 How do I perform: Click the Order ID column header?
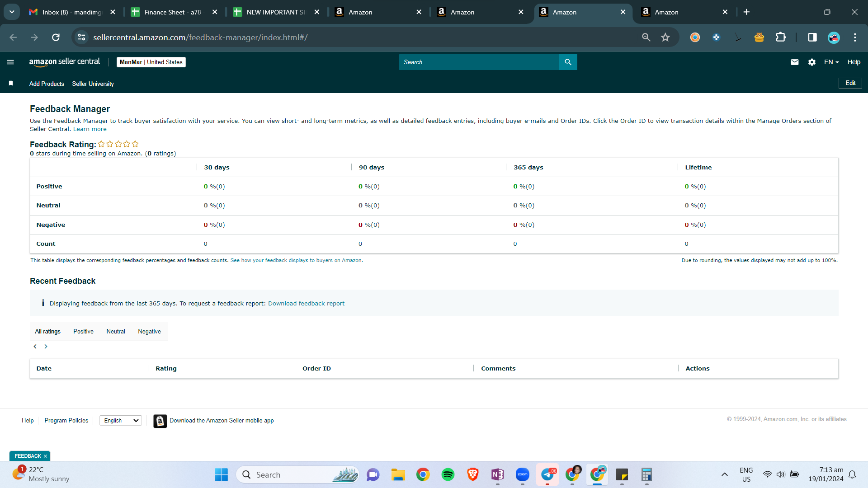(x=316, y=369)
